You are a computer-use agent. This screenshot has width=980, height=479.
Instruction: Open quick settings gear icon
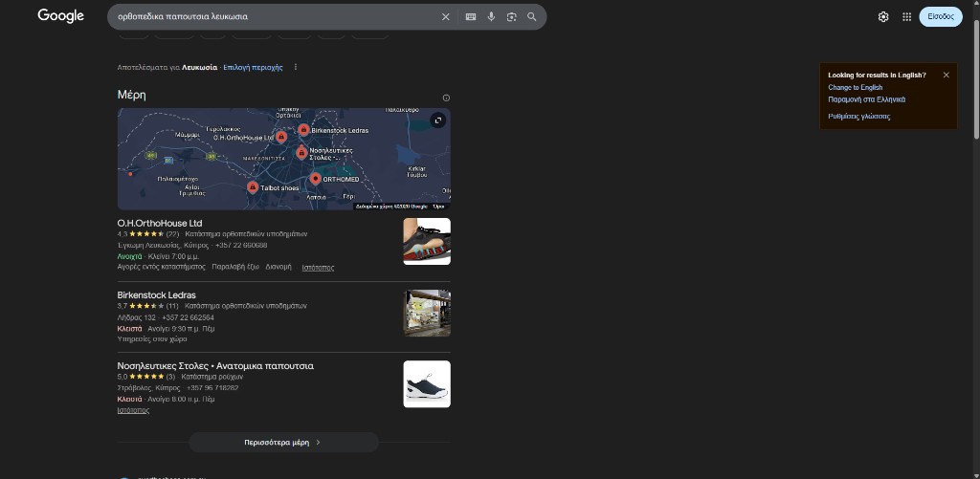[883, 17]
